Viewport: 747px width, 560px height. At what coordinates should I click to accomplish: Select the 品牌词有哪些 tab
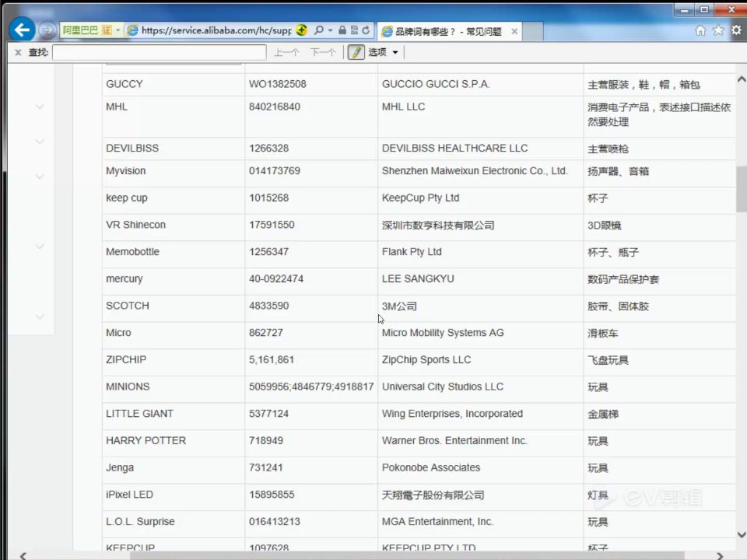coord(448,31)
